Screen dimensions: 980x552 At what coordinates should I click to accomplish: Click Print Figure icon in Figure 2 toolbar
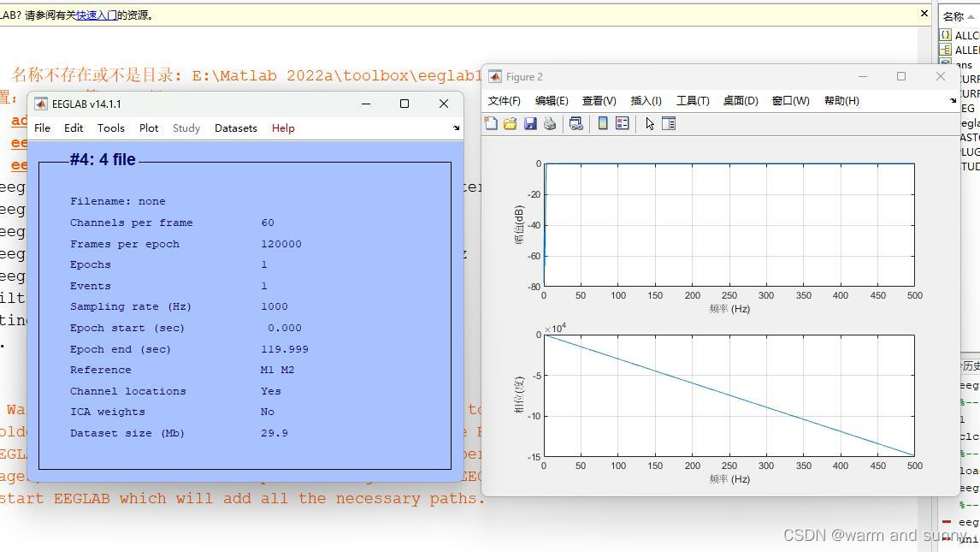click(x=549, y=124)
